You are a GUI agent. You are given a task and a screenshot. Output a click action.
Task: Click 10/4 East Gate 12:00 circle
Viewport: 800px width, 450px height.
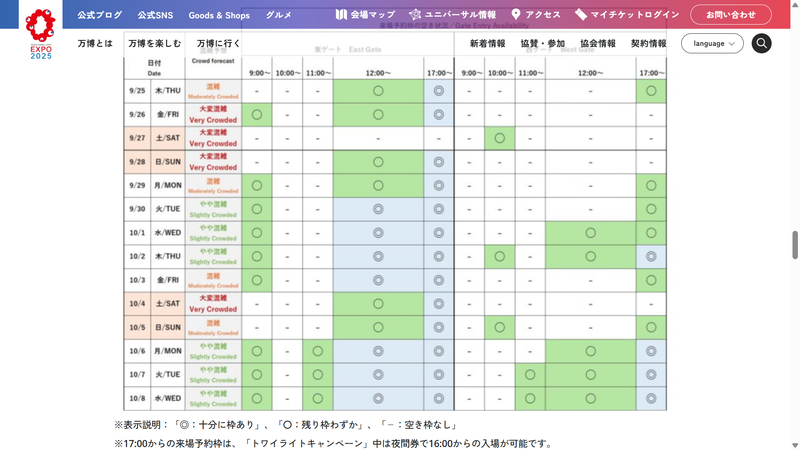pos(378,304)
